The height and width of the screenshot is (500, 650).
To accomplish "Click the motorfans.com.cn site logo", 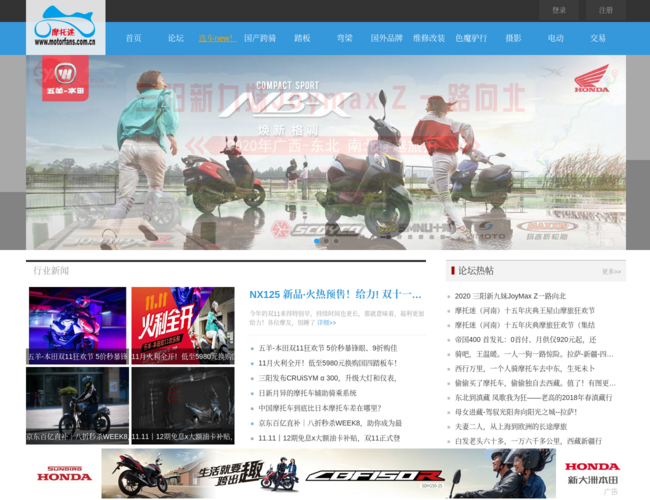I will [65, 27].
